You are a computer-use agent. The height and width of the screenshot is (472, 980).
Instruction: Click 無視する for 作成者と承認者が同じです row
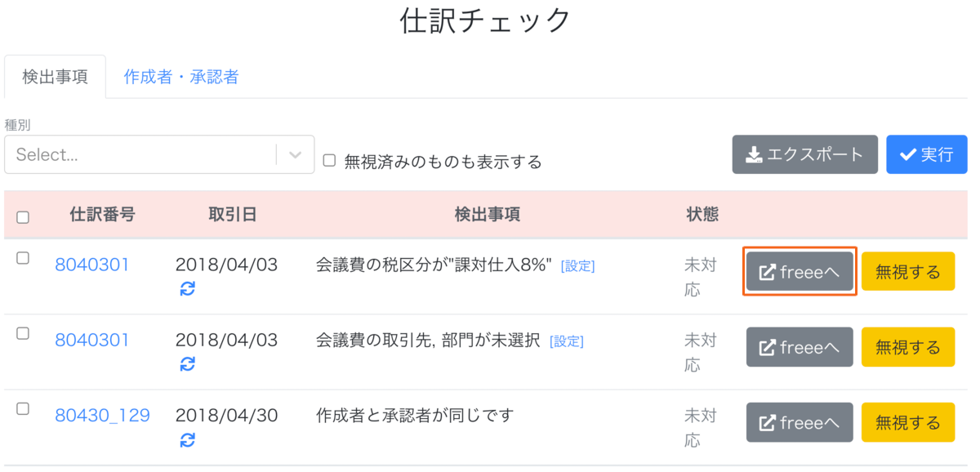(908, 422)
